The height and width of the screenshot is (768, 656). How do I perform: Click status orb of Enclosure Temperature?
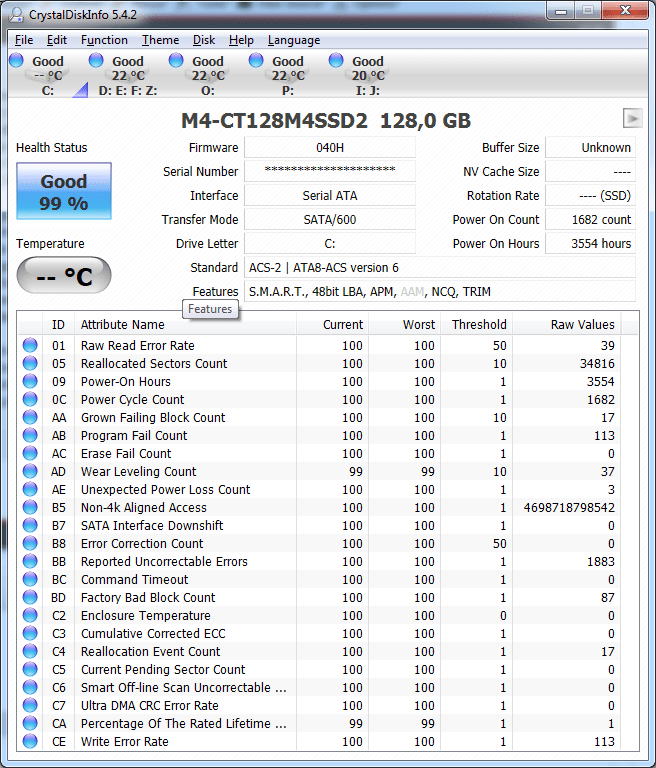tap(30, 615)
